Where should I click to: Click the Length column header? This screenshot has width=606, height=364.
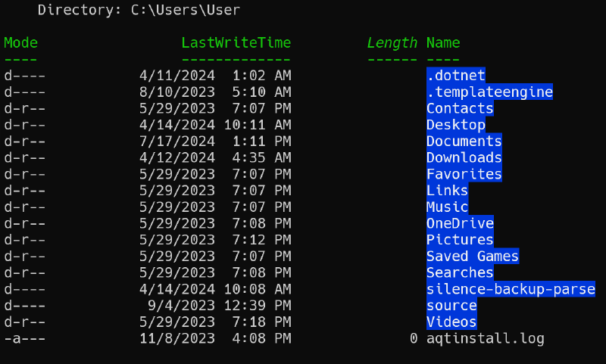pos(392,43)
